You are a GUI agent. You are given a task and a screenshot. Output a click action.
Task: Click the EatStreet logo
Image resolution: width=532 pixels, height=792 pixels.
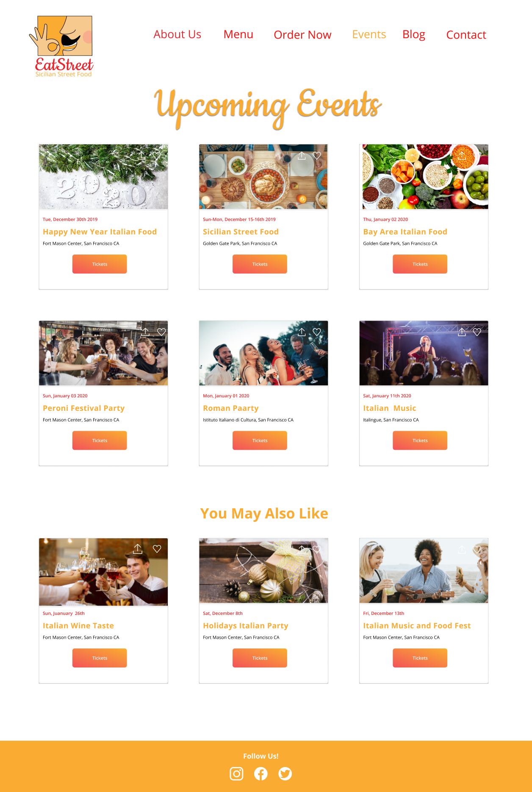(62, 47)
